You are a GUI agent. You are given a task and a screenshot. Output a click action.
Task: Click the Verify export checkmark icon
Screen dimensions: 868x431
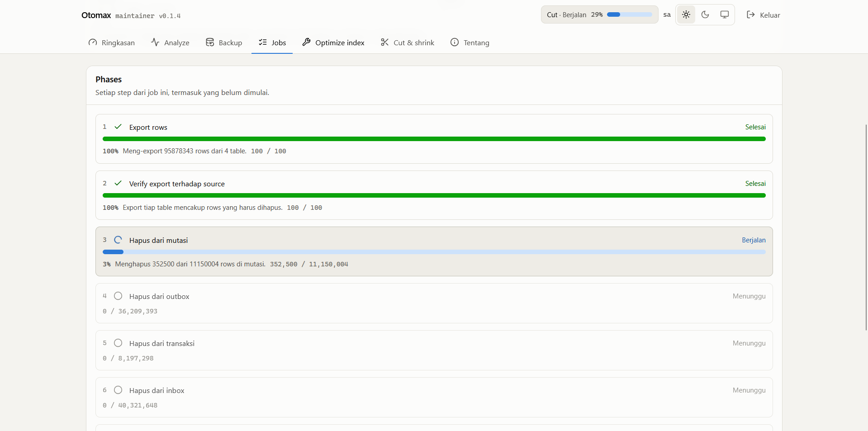tap(118, 183)
